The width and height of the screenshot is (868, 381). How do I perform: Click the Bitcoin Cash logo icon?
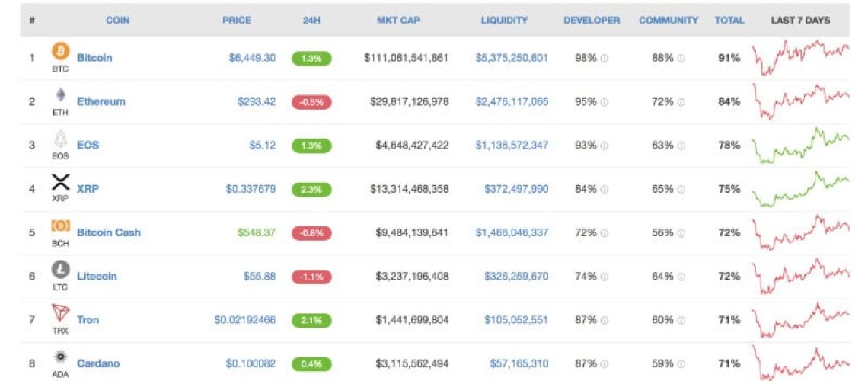click(x=60, y=226)
